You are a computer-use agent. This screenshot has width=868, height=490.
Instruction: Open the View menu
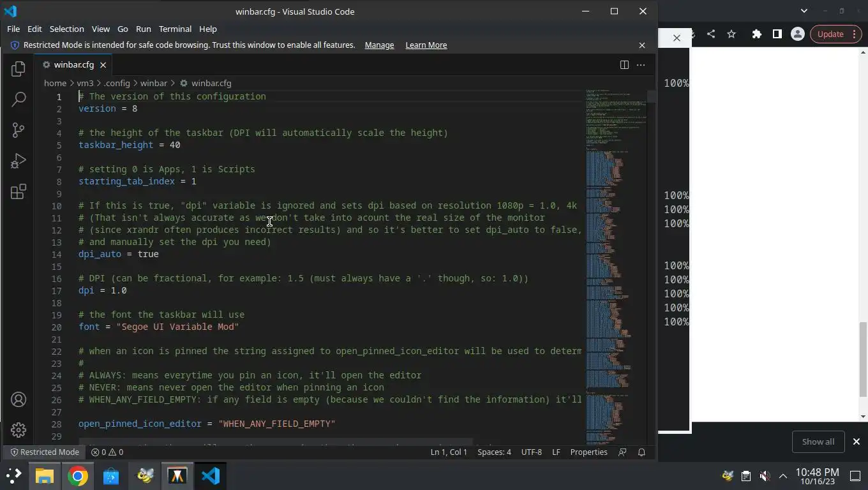click(x=100, y=29)
